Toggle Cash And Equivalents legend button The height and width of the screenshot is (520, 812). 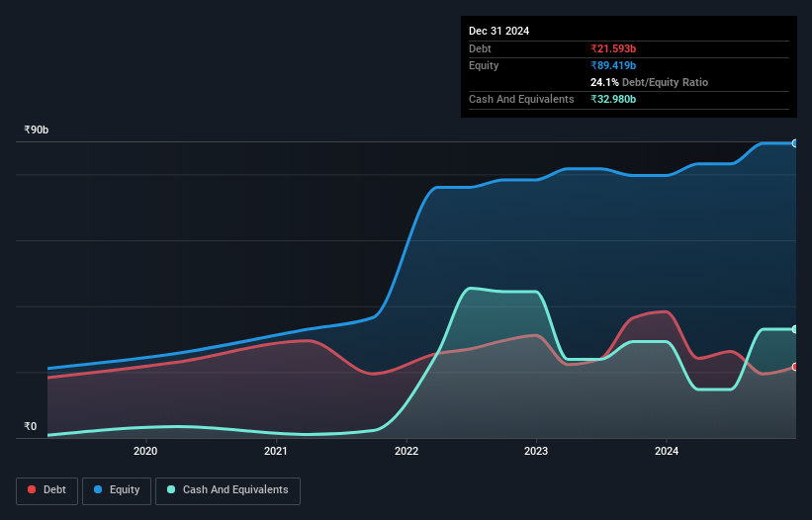[227, 490]
